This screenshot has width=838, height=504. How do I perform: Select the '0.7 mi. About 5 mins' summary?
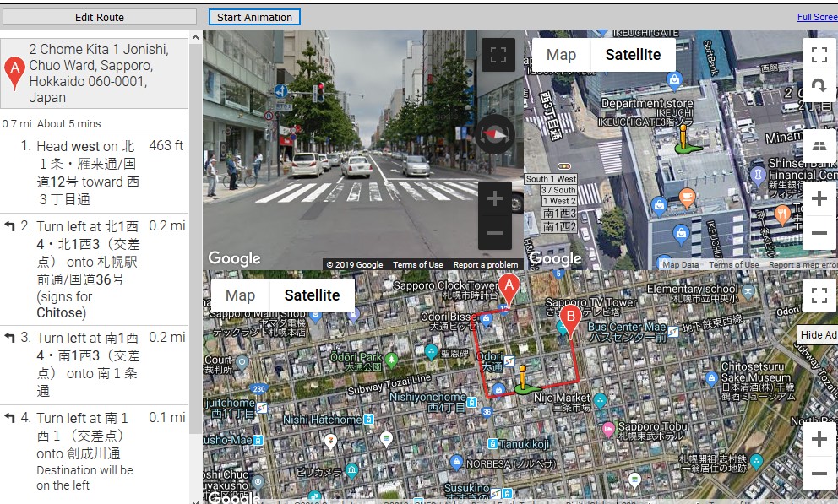52,124
